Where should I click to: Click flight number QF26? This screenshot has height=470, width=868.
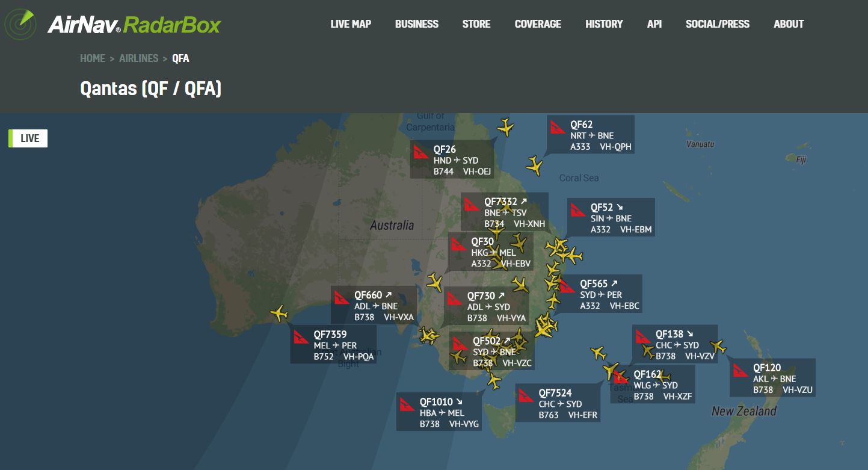445,150
